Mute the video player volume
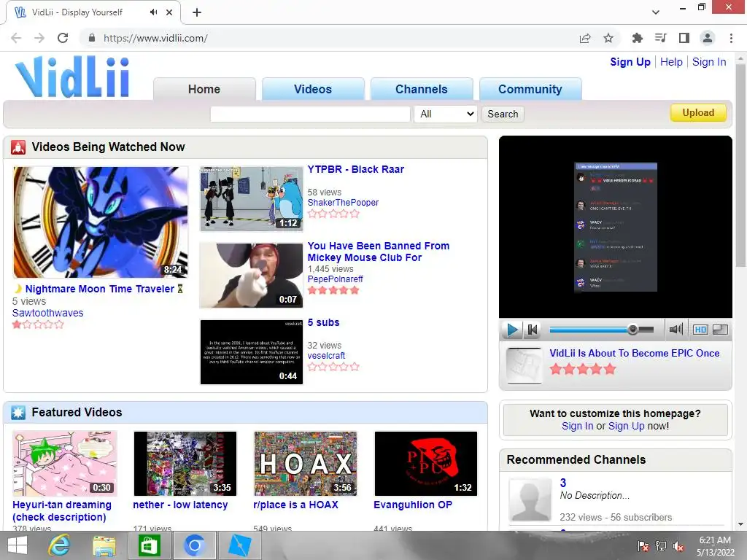Image resolution: width=747 pixels, height=560 pixels. (x=676, y=330)
